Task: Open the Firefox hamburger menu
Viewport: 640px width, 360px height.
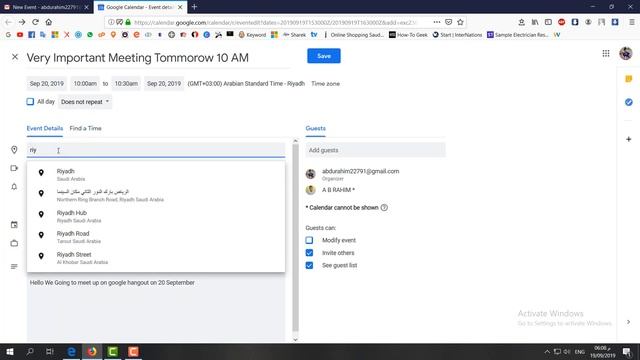Action: [631, 22]
